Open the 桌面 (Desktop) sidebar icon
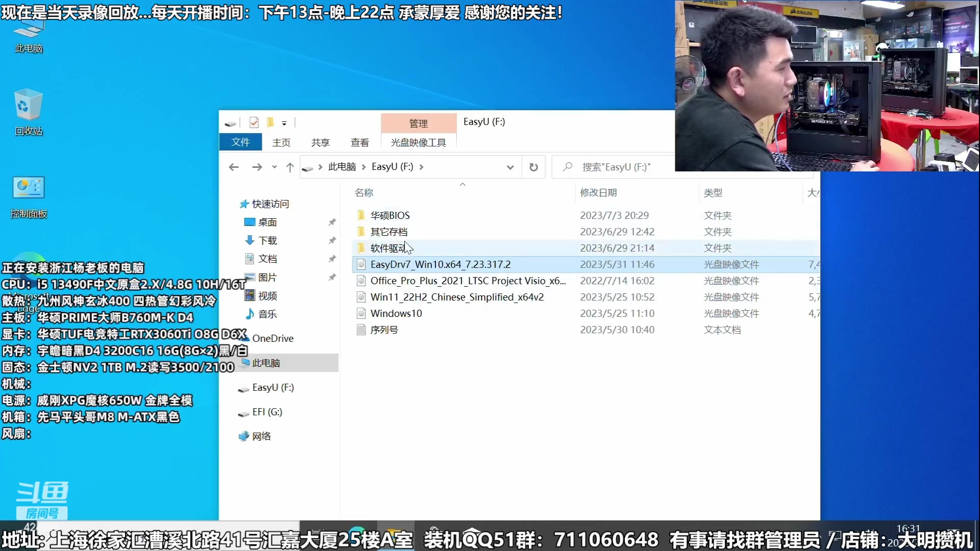The height and width of the screenshot is (551, 980). pyautogui.click(x=268, y=222)
